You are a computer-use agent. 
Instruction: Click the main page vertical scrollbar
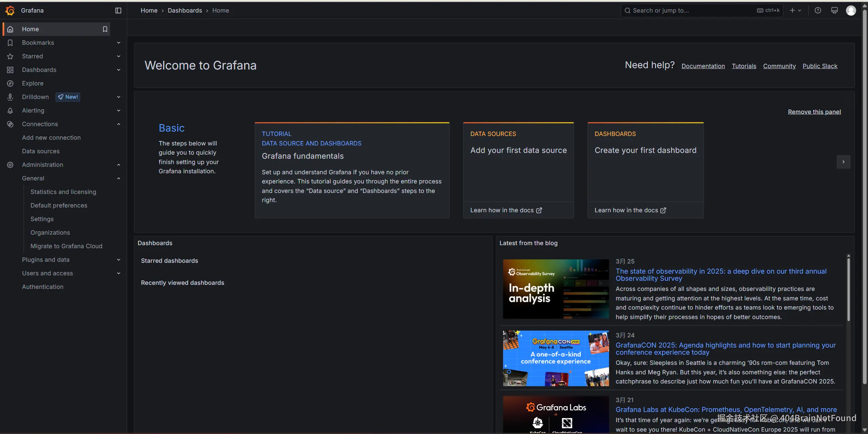coord(865,197)
